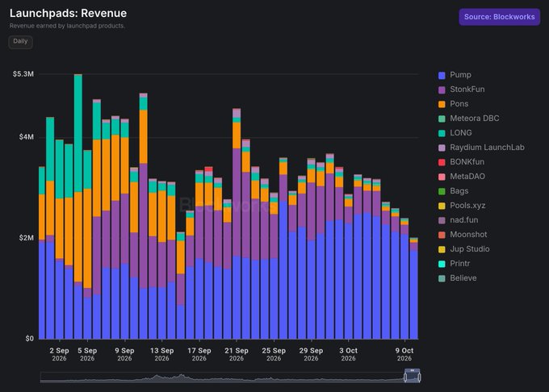Toggle Raydium LaunchLab legend entry
The height and width of the screenshot is (392, 549).
pyautogui.click(x=481, y=148)
